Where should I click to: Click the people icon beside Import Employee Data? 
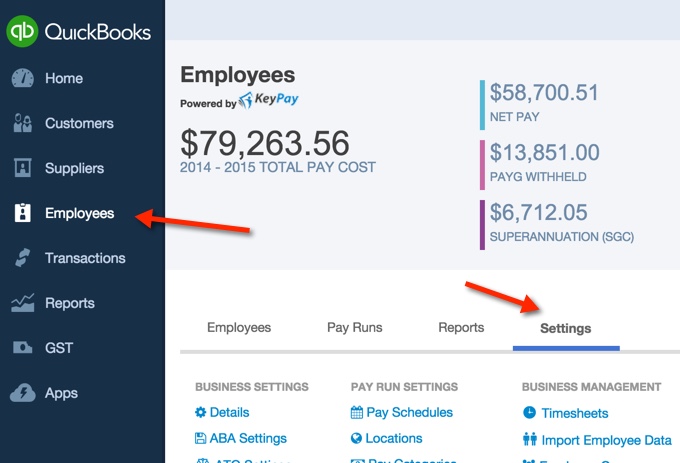(x=530, y=439)
